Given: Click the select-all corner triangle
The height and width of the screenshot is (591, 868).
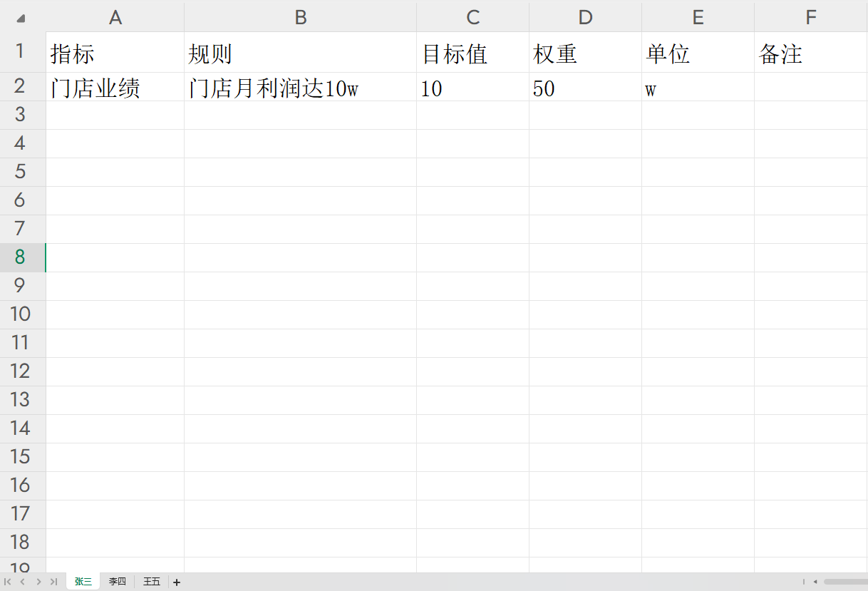Looking at the screenshot, I should [x=21, y=18].
